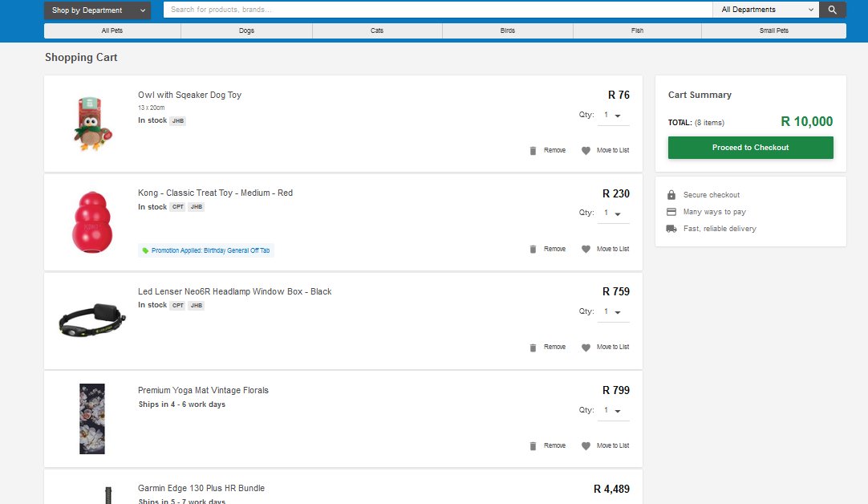
Task: Click trash icon for Led Lenser Headlamp
Action: pyautogui.click(x=533, y=348)
